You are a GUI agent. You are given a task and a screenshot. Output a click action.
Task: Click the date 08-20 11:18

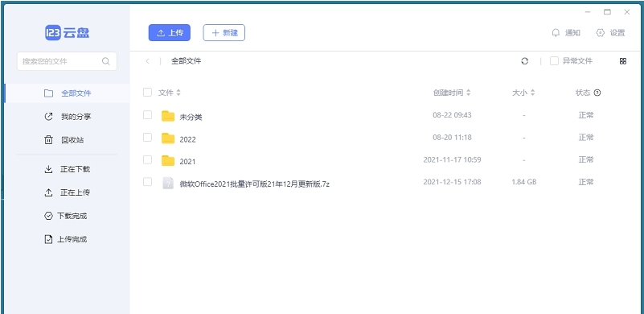tap(452, 138)
